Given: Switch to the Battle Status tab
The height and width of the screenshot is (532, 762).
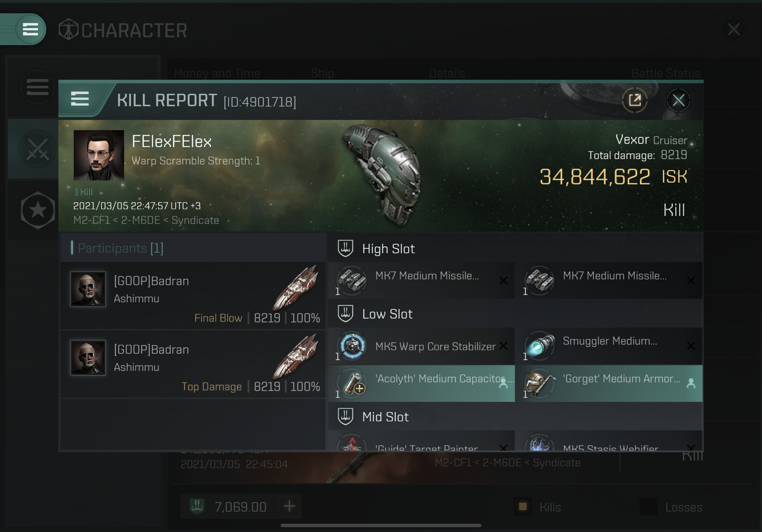Looking at the screenshot, I should click(666, 73).
